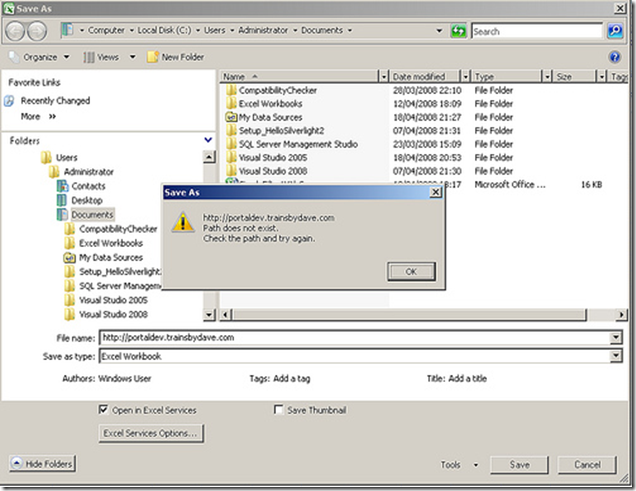The width and height of the screenshot is (636, 491).
Task: Click CompatibilityChecker folder icon in the file list
Action: 231,90
